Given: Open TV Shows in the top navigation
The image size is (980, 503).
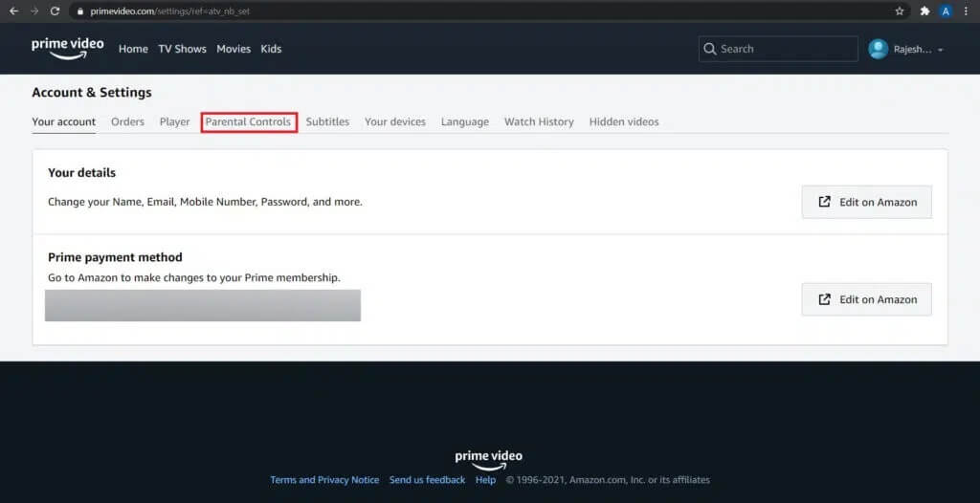Looking at the screenshot, I should [182, 49].
